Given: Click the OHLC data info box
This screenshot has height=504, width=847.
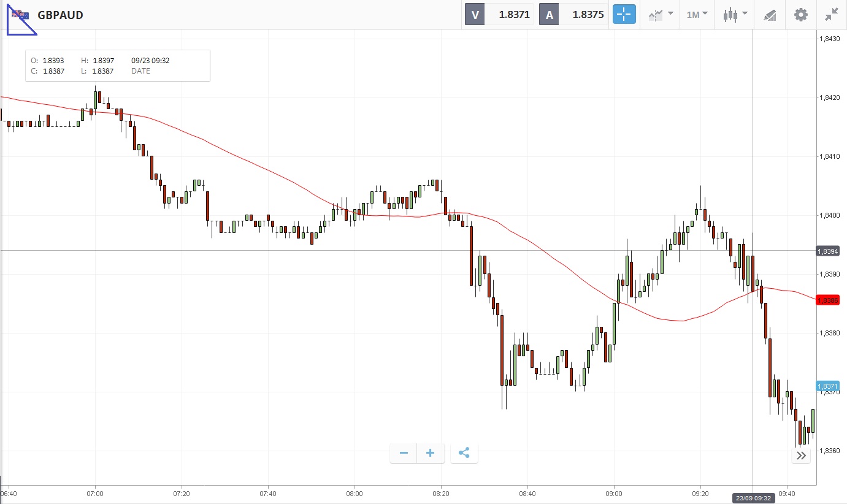Looking at the screenshot, I should [x=118, y=66].
